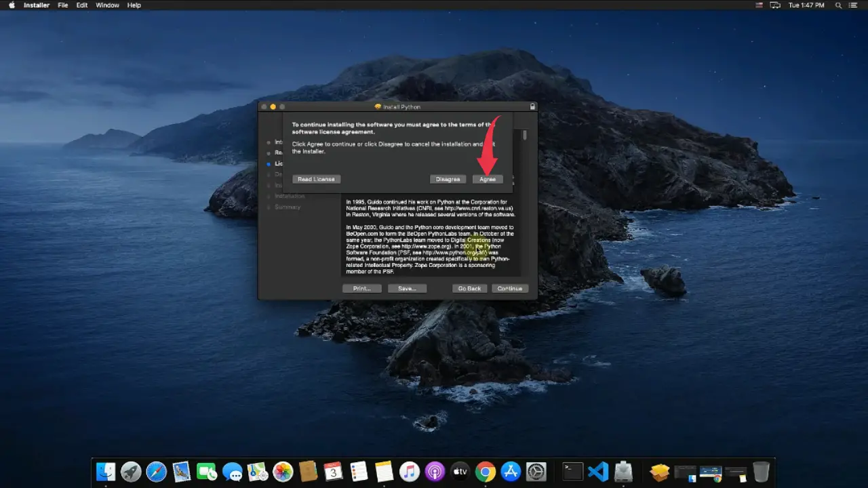Click the Go Back button
868x488 pixels.
click(469, 288)
